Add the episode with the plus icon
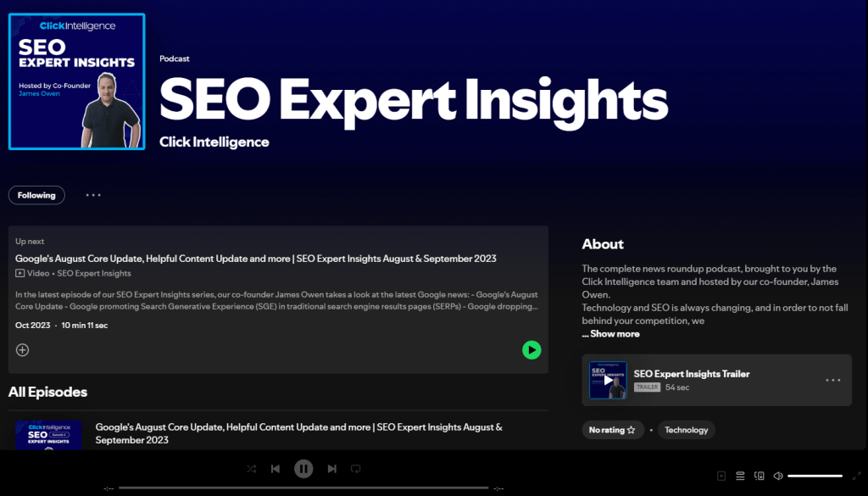This screenshot has width=868, height=496. (x=22, y=349)
